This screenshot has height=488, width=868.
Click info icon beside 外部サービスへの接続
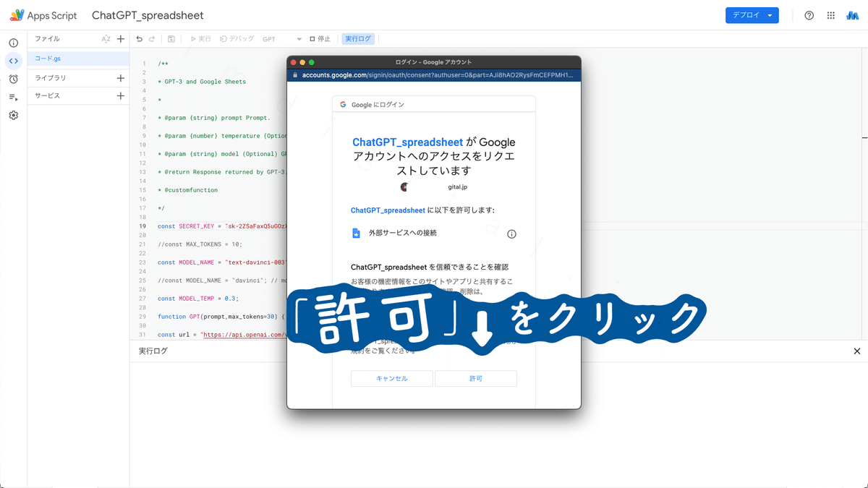(511, 234)
